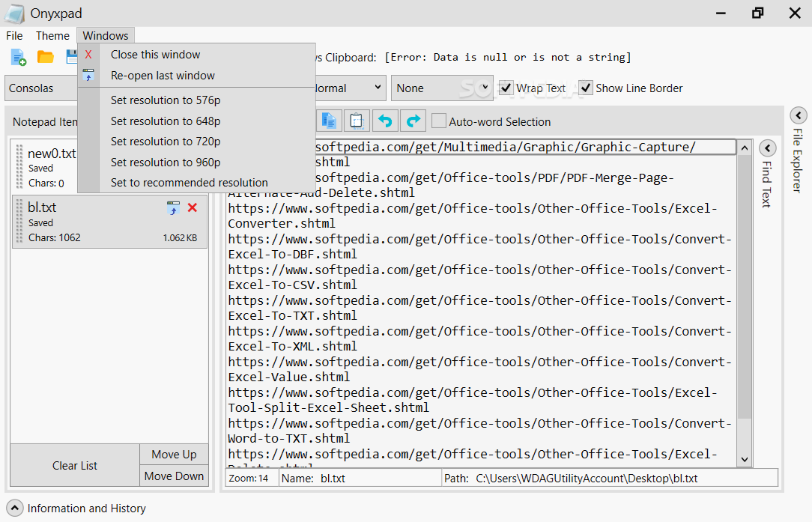Click the file Path status field
The image size is (812, 522).
pos(610,478)
